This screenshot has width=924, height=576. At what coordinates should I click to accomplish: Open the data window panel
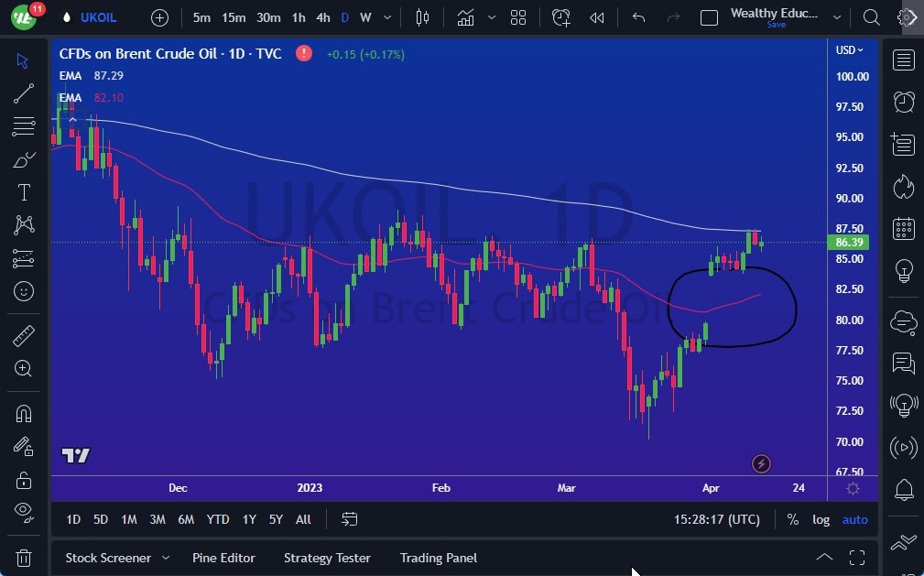(903, 145)
